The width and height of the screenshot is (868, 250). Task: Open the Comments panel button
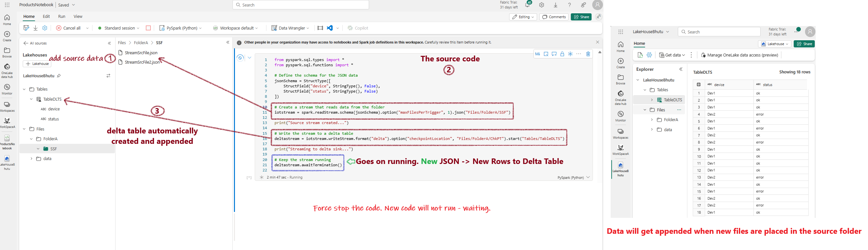coord(554,17)
